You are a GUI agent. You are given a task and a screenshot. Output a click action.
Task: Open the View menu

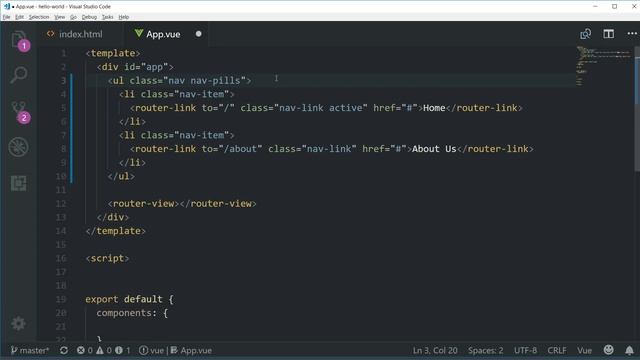tap(60, 17)
